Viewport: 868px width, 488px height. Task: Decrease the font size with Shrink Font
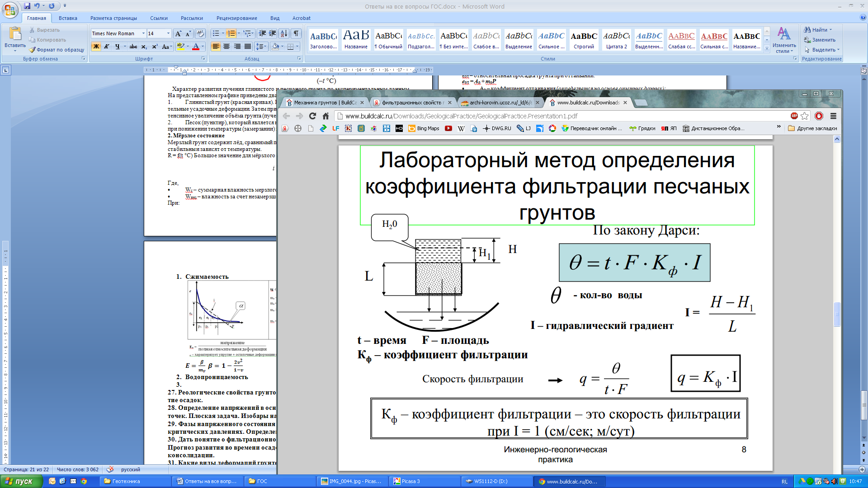[x=188, y=33]
